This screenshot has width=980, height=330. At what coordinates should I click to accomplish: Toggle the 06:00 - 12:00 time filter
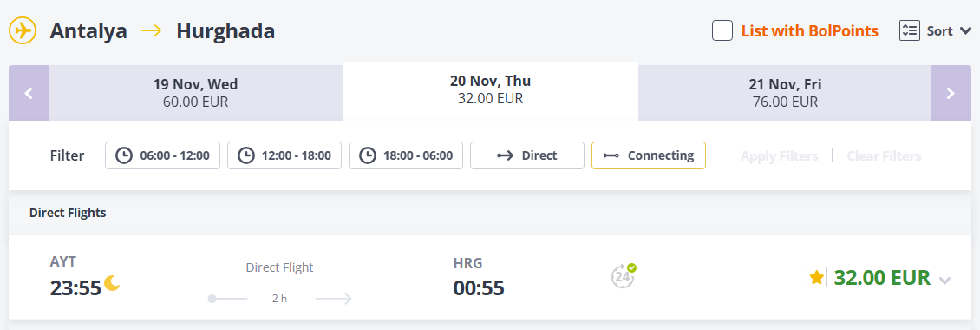(x=162, y=155)
